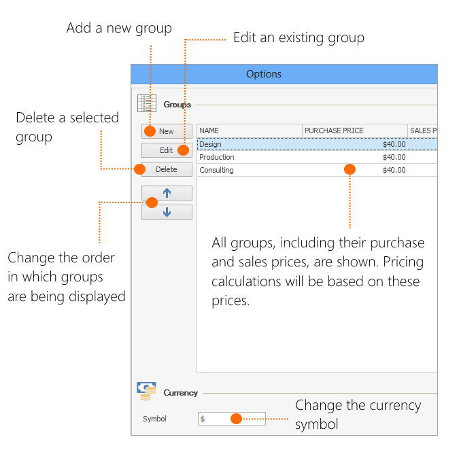476x469 pixels.
Task: Sort by the NAME column header
Action: [x=250, y=131]
